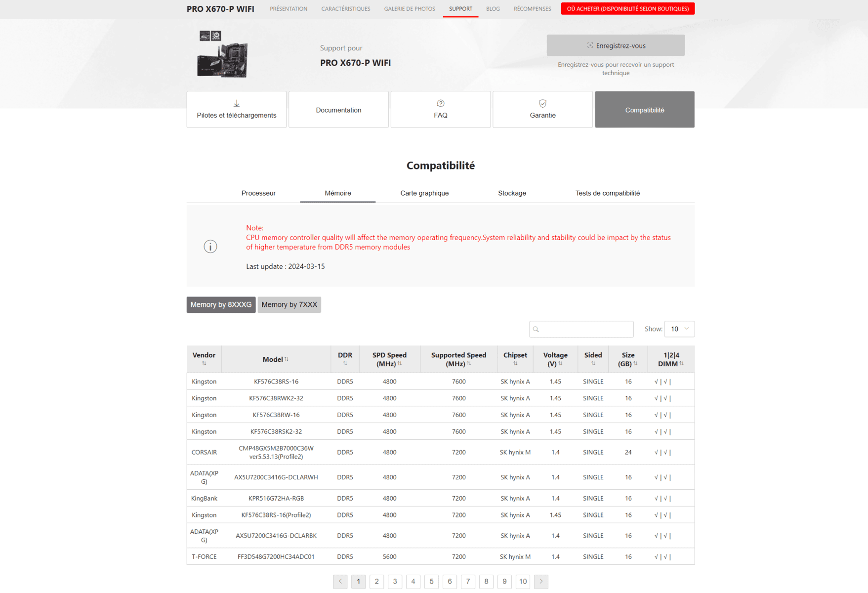Click PRO X670-P WIFI title in top bar
868x593 pixels.
(220, 9)
